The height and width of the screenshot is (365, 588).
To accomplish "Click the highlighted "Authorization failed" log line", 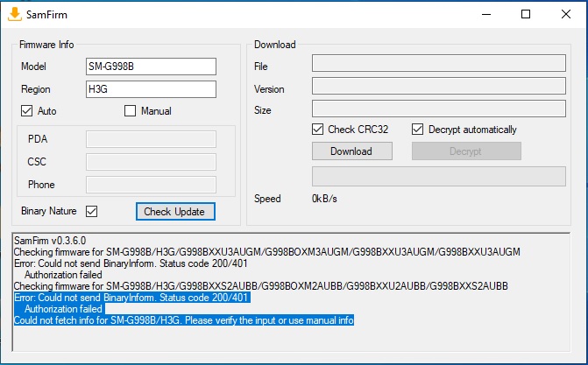I will click(63, 309).
